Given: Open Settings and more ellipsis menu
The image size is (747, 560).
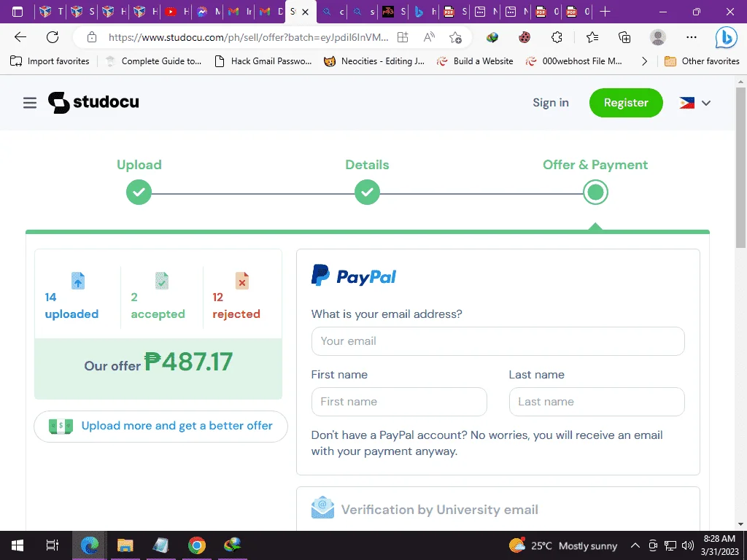Looking at the screenshot, I should point(692,37).
